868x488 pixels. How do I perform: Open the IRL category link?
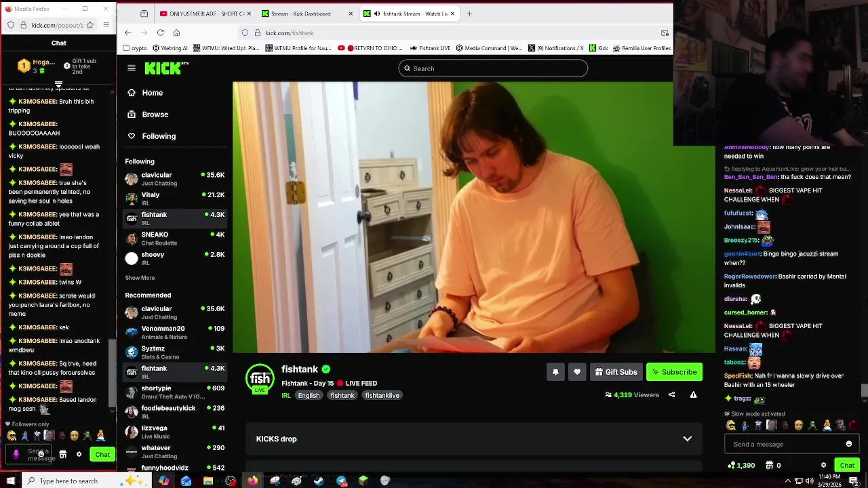point(286,395)
